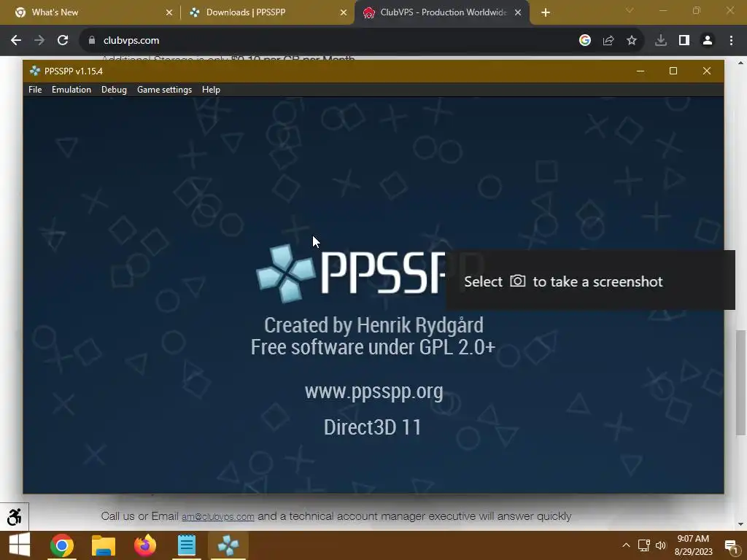Viewport: 747px width, 560px height.
Task: Open the notification center icon
Action: click(x=731, y=545)
